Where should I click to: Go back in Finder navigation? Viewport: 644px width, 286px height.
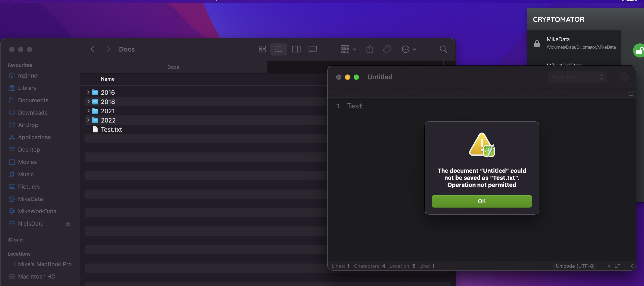pos(93,49)
